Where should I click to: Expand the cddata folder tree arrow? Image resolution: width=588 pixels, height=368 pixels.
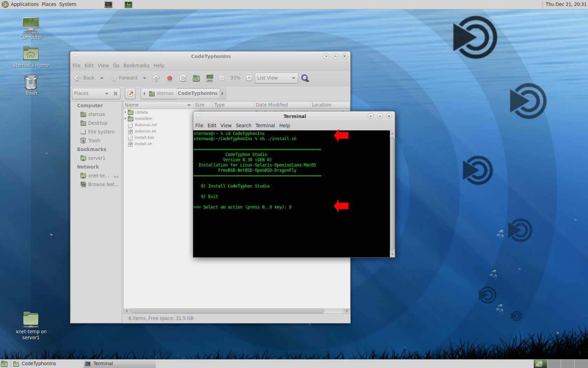tap(125, 113)
